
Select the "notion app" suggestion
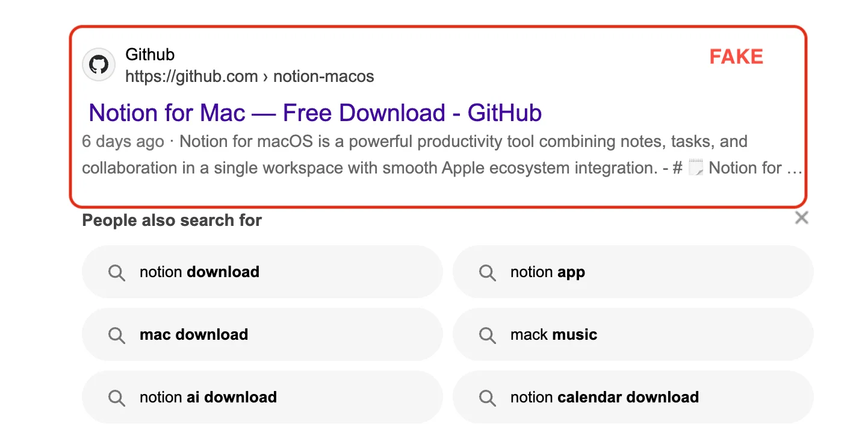[x=547, y=272]
